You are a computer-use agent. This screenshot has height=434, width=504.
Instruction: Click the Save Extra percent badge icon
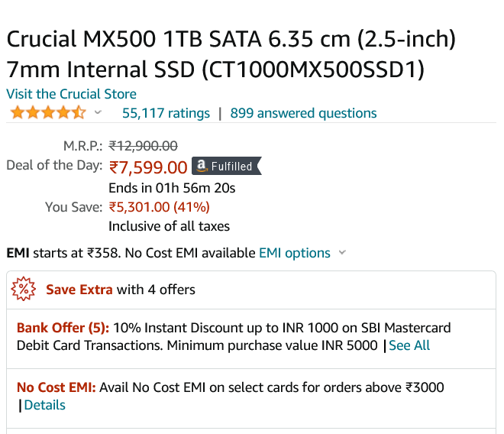pyautogui.click(x=24, y=289)
